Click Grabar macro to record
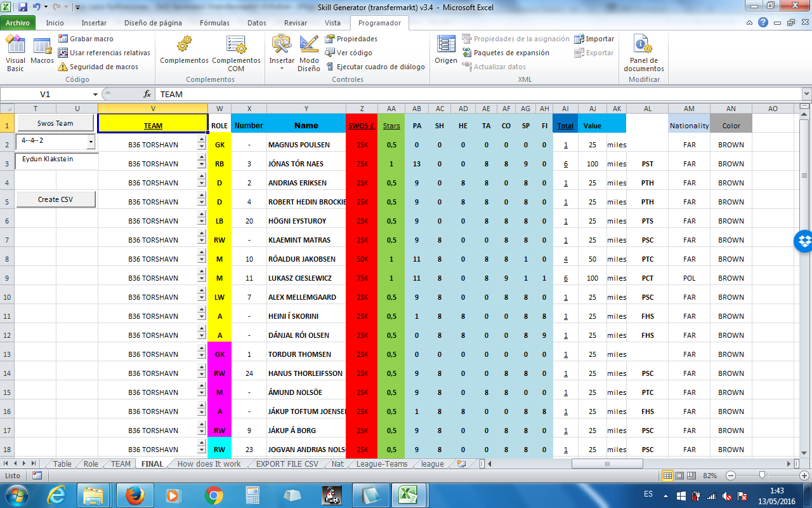This screenshot has width=812, height=508. pos(91,39)
